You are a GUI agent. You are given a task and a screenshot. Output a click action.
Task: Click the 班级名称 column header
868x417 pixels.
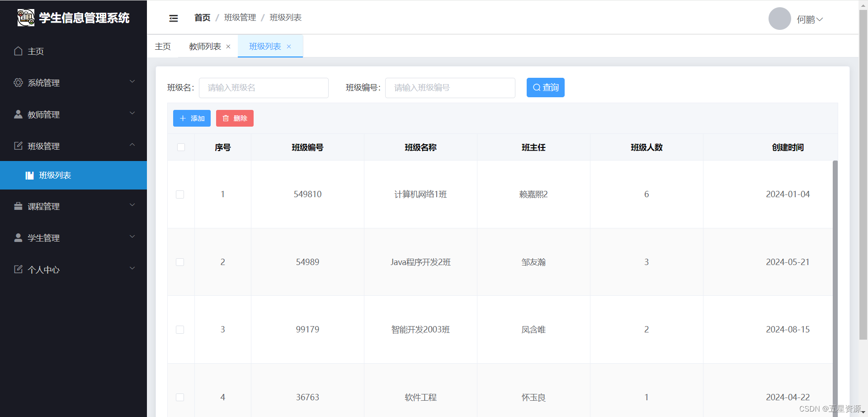[420, 147]
